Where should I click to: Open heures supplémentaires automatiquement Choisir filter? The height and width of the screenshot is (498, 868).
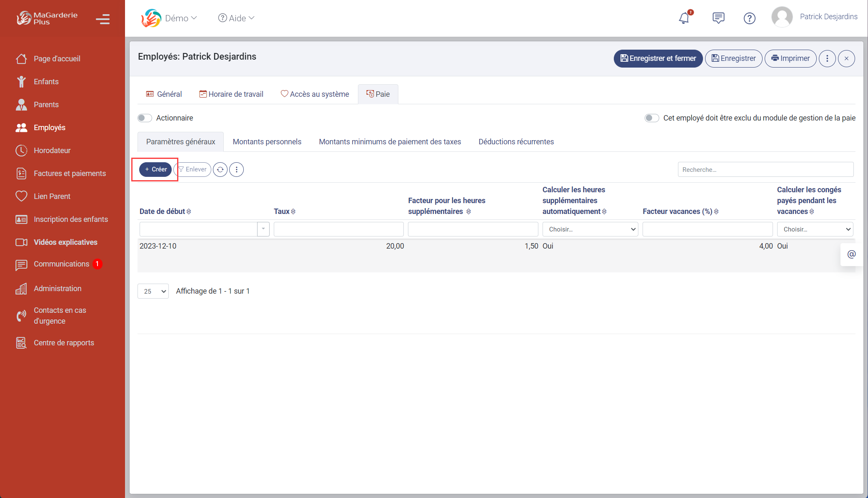point(590,229)
